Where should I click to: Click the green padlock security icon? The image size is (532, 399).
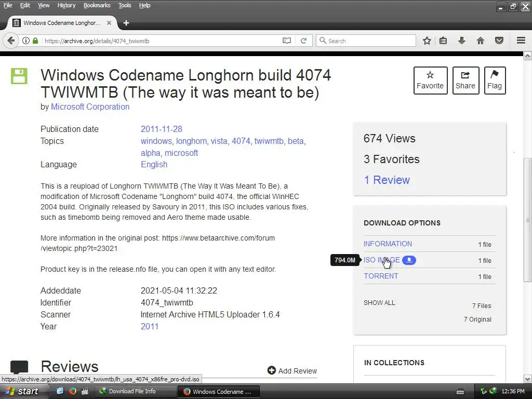point(35,41)
